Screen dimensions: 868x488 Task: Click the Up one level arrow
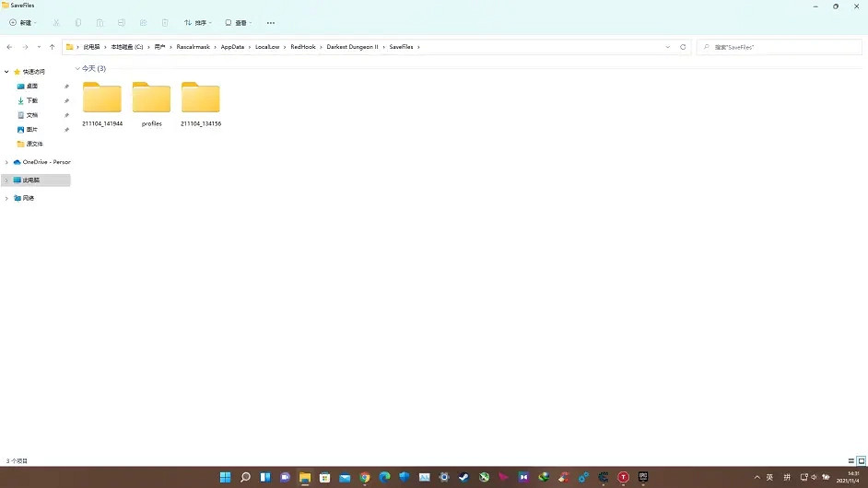(52, 47)
